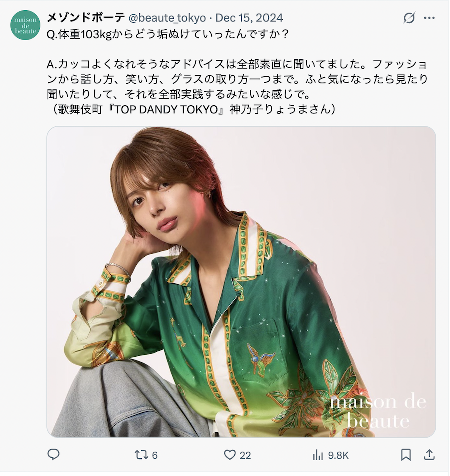Open view analytics bar chart icon

318,455
